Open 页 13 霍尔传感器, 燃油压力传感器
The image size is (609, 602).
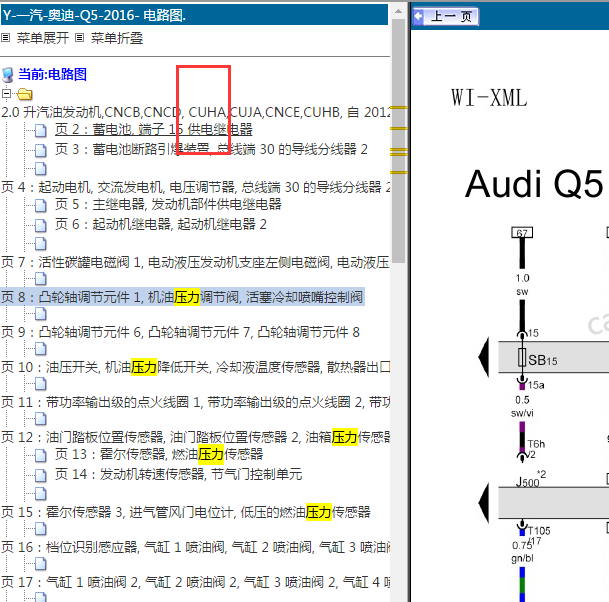pyautogui.click(x=159, y=454)
